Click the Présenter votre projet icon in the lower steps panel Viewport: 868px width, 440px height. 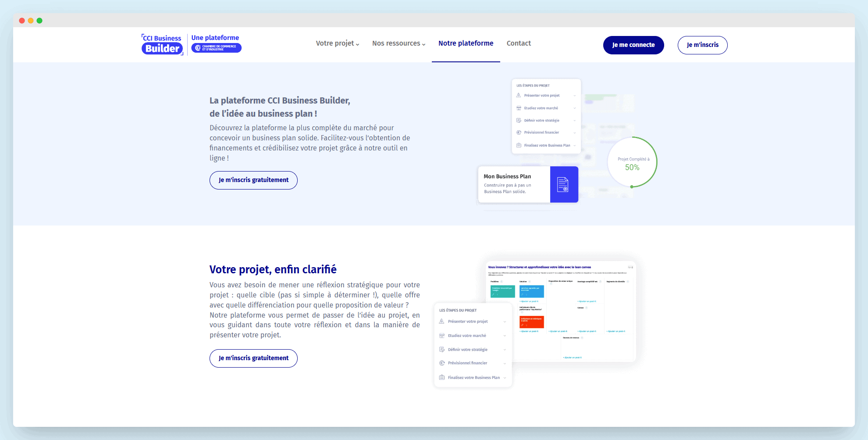tap(442, 322)
